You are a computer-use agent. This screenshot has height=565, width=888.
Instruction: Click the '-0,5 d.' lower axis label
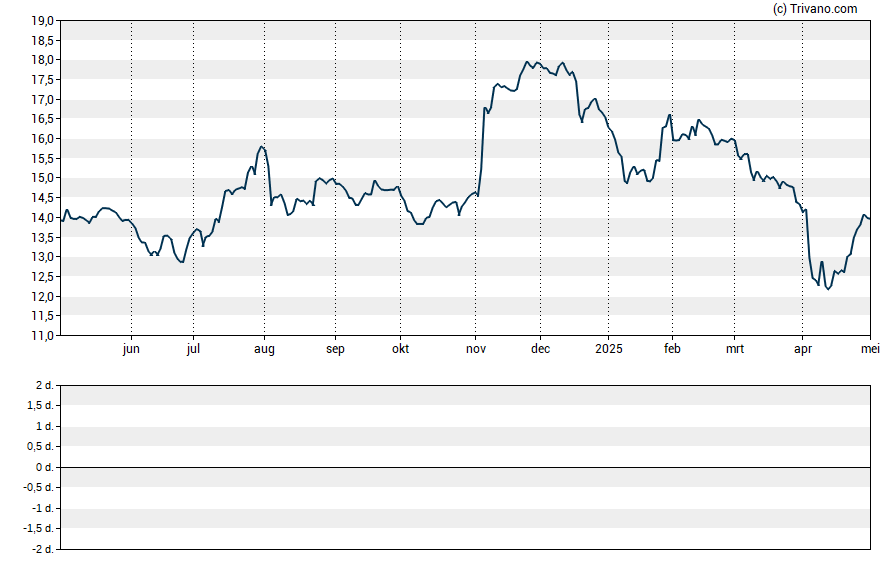(39, 487)
